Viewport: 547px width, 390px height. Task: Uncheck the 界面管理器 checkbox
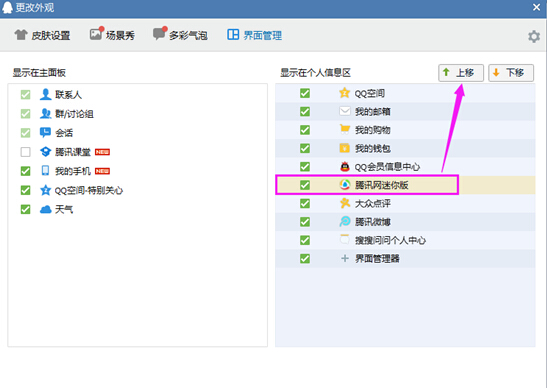tap(305, 258)
